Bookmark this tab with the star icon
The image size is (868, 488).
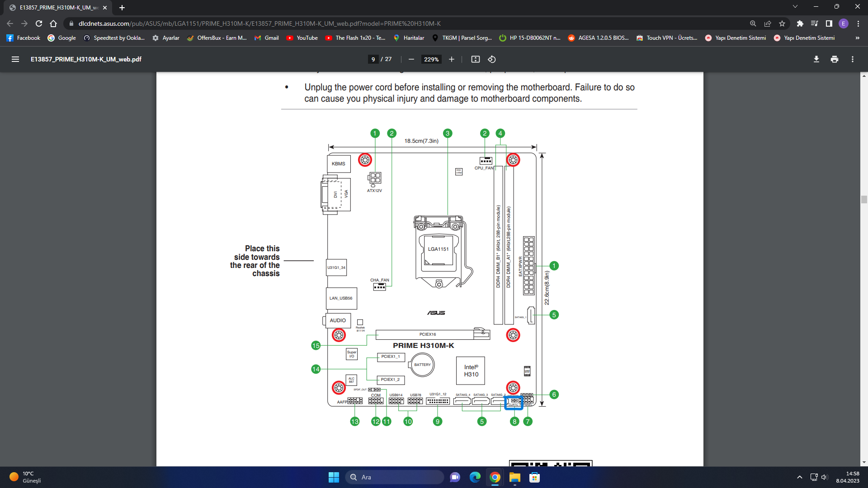(782, 23)
